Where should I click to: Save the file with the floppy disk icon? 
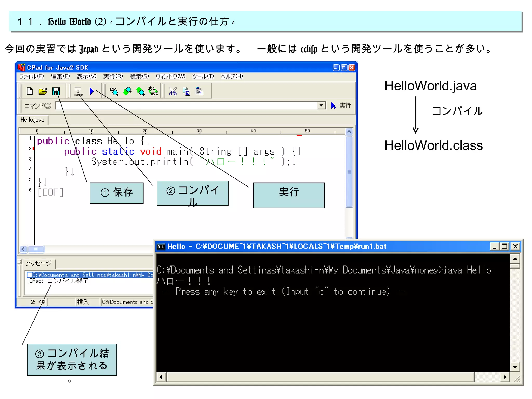point(56,91)
